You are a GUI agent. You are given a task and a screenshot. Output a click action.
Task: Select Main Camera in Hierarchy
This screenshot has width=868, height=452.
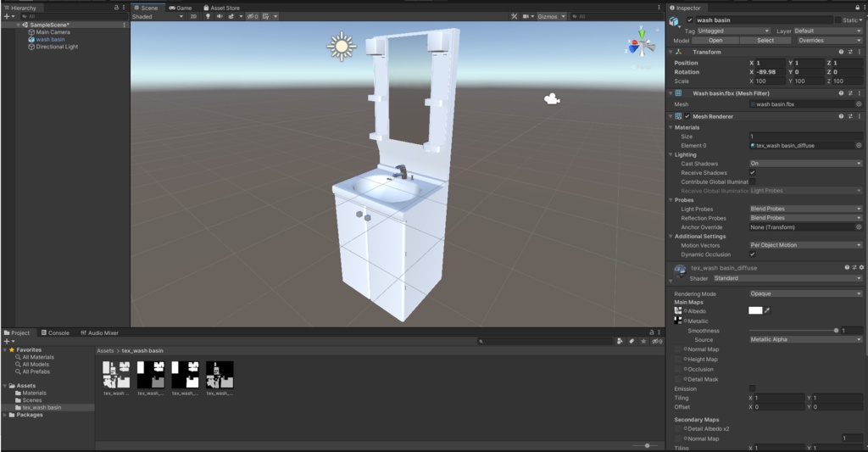pyautogui.click(x=53, y=32)
